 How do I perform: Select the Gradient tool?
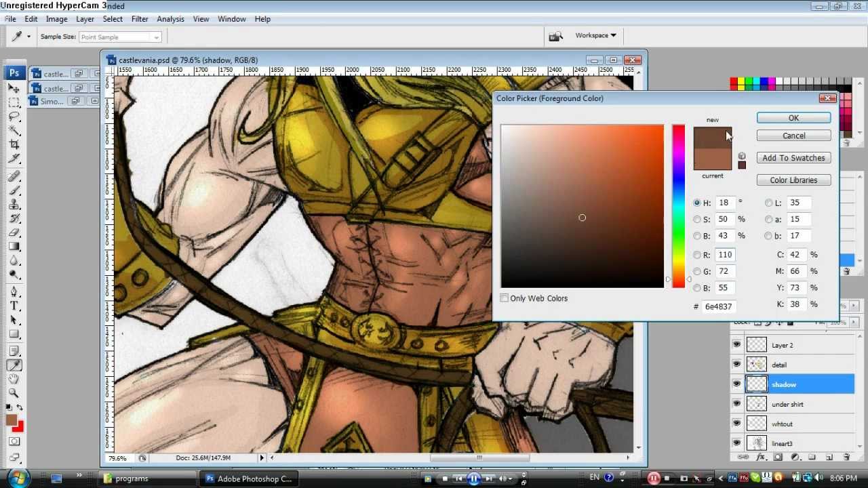point(14,246)
